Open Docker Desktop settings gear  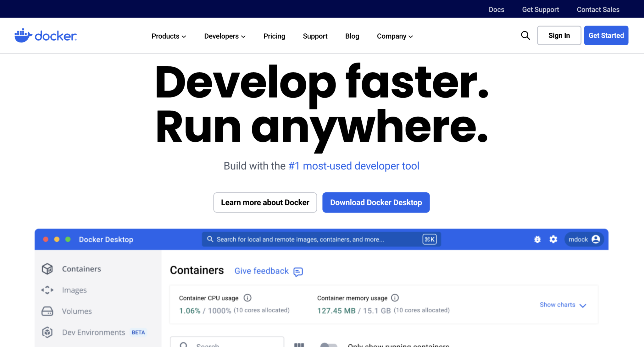tap(553, 239)
